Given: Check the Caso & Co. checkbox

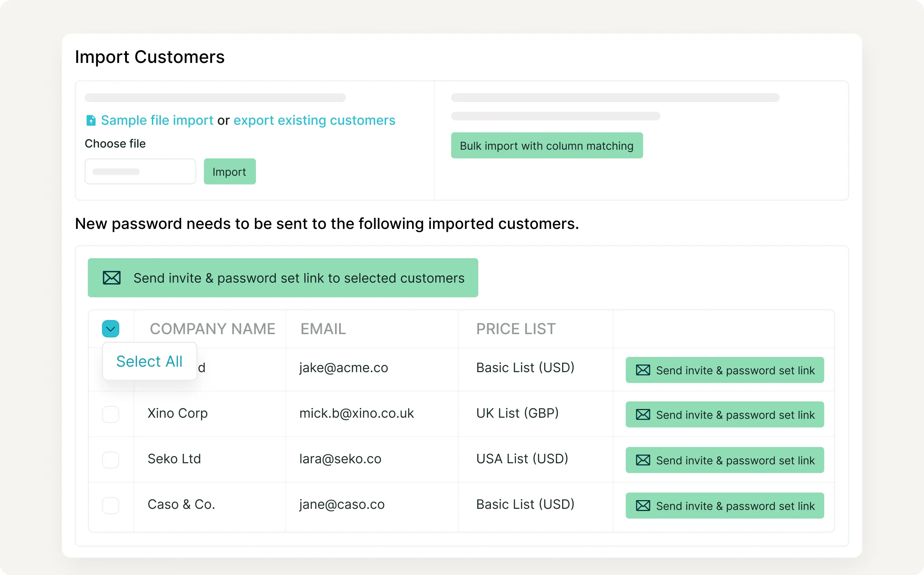Looking at the screenshot, I should pos(111,506).
